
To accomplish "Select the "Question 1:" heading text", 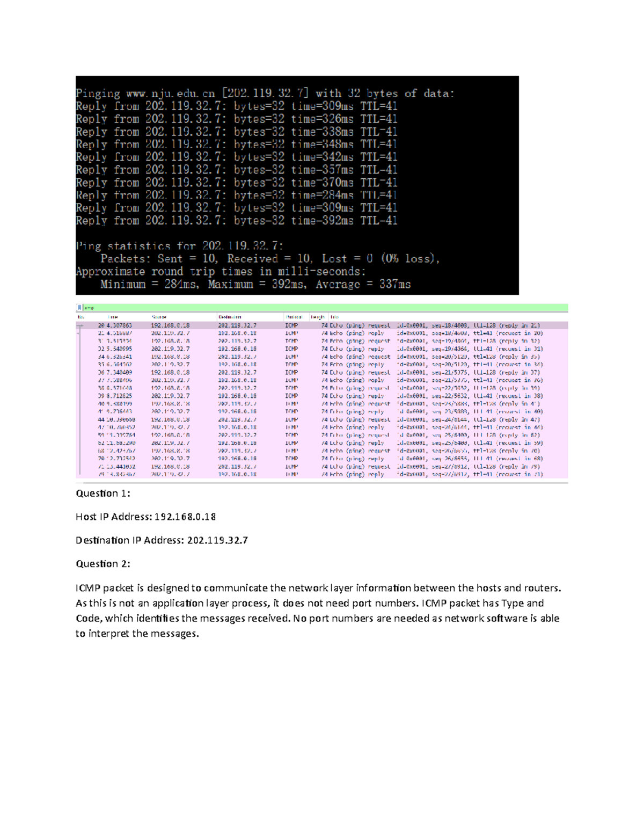I will pos(101,493).
